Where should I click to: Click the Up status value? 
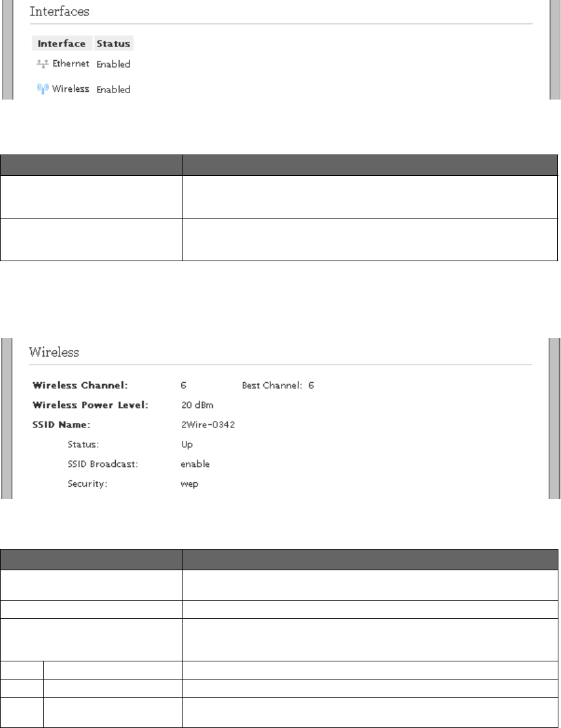point(187,445)
